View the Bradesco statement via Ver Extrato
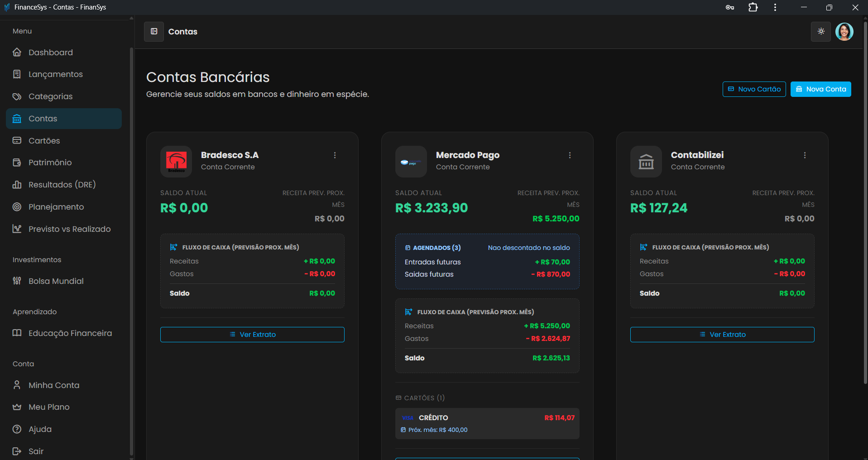The image size is (868, 460). pyautogui.click(x=252, y=335)
